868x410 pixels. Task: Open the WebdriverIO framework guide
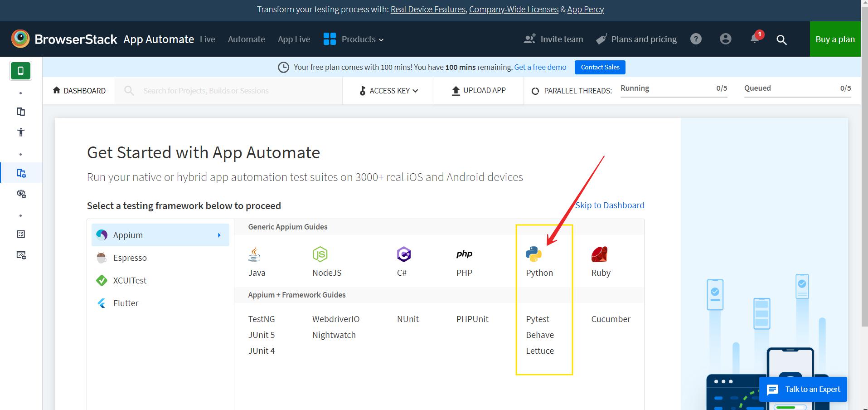336,319
